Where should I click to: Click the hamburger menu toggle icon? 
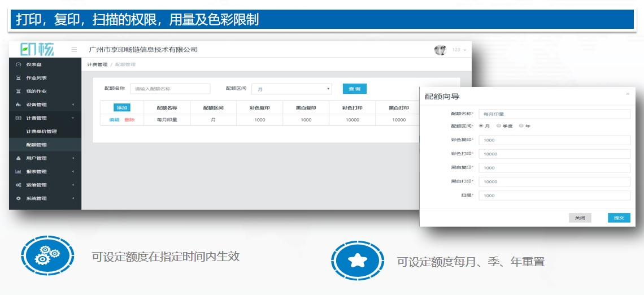(x=74, y=50)
